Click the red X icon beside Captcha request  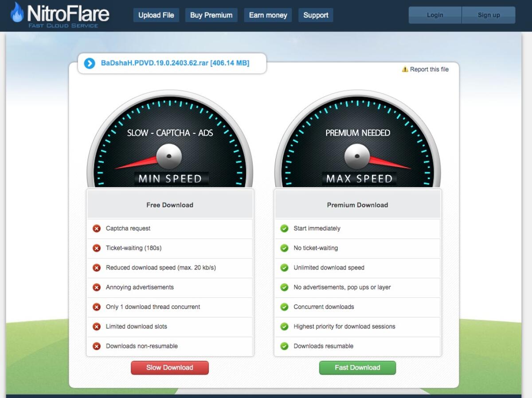tap(96, 229)
